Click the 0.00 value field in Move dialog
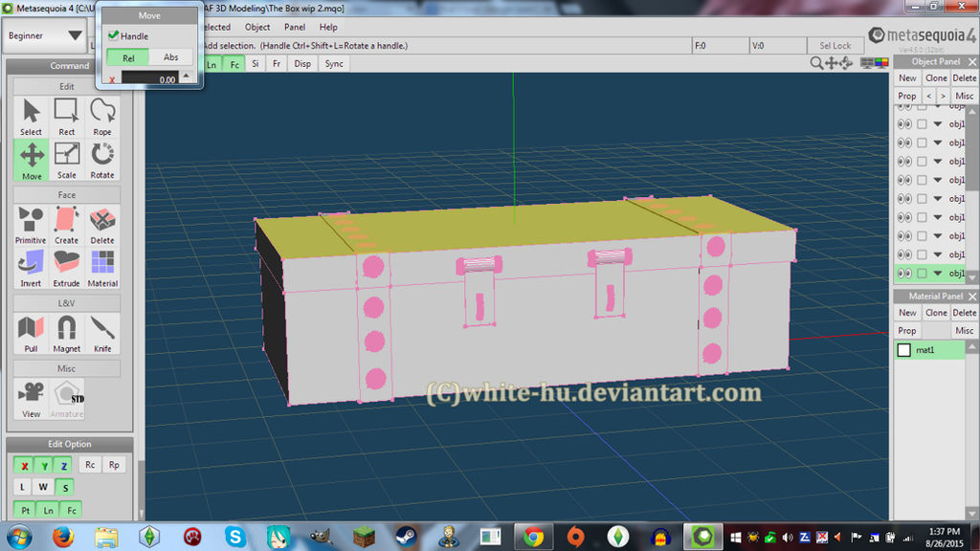The image size is (980, 551). tap(151, 78)
